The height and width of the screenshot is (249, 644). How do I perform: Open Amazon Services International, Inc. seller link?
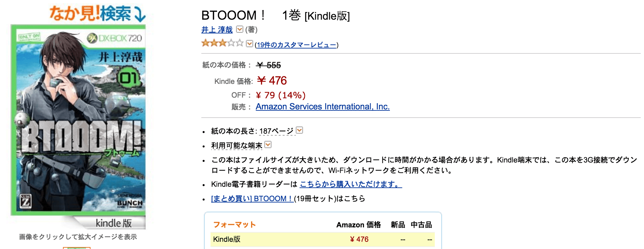323,106
